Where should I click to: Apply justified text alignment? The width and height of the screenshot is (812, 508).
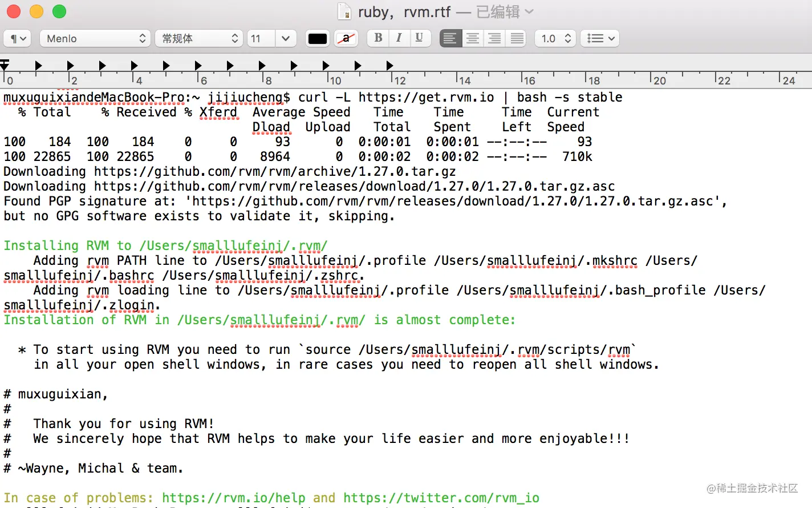point(515,38)
